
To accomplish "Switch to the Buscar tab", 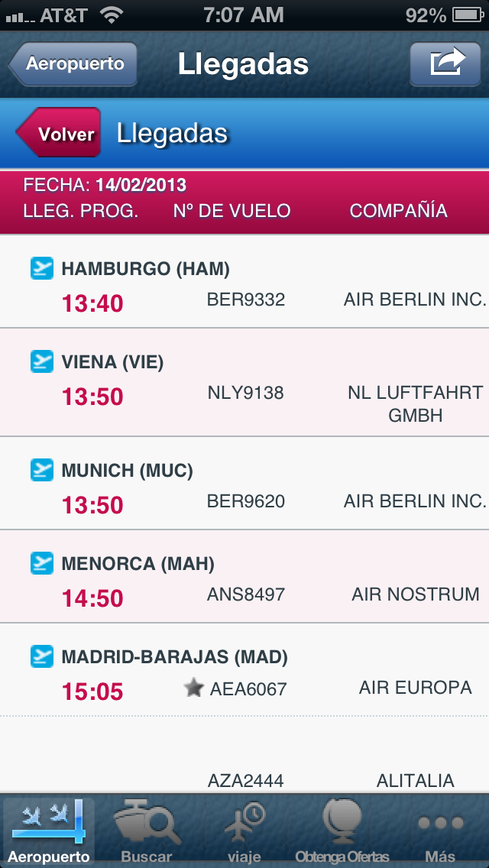I will coord(146,831).
